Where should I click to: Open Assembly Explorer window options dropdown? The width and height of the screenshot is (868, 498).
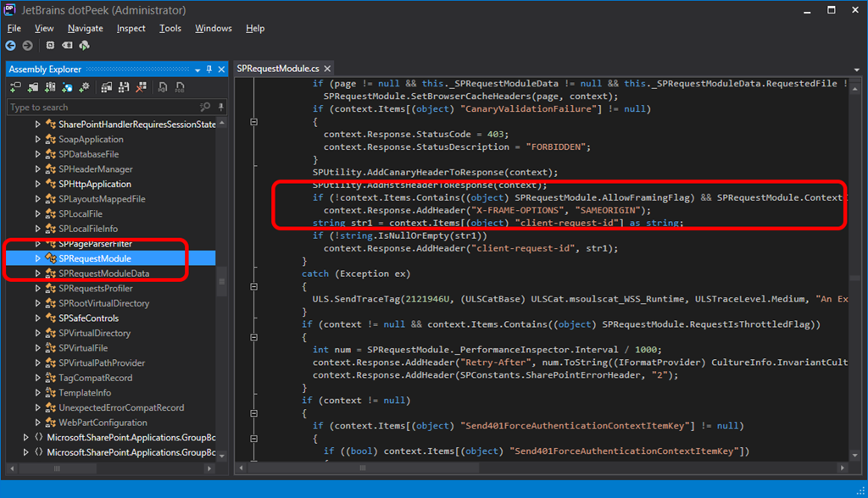pos(198,69)
